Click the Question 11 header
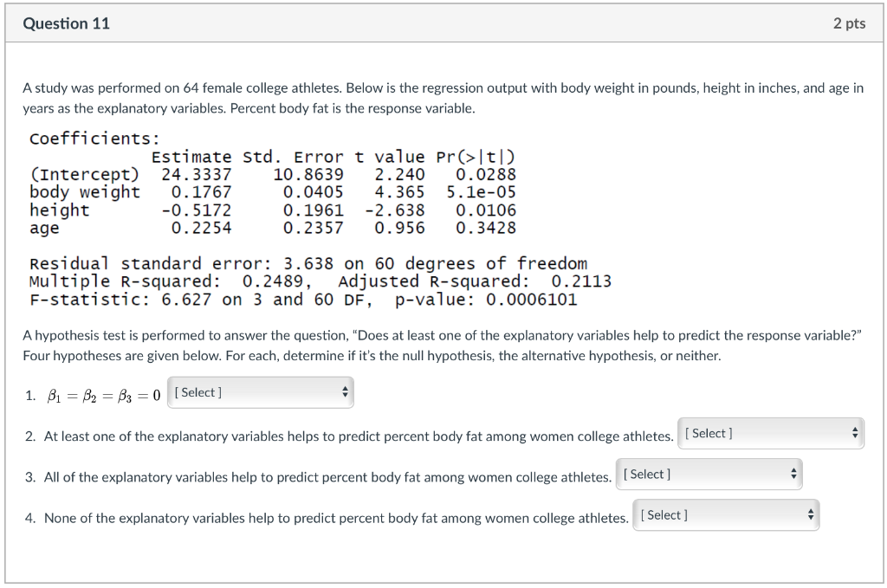887x588 pixels. (67, 23)
